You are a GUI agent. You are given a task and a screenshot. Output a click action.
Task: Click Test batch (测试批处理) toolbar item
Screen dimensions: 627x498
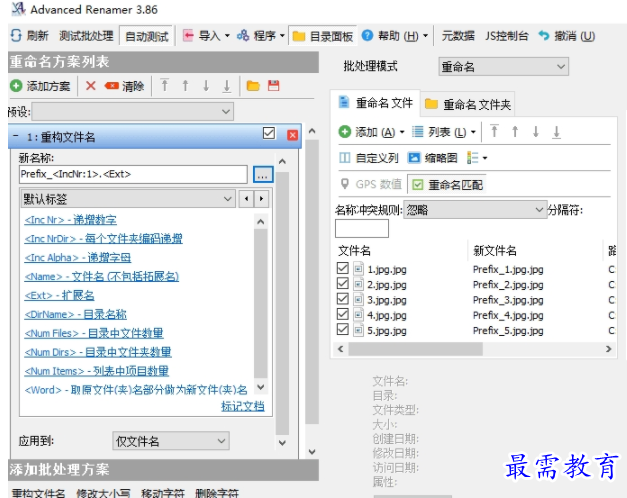point(86,36)
